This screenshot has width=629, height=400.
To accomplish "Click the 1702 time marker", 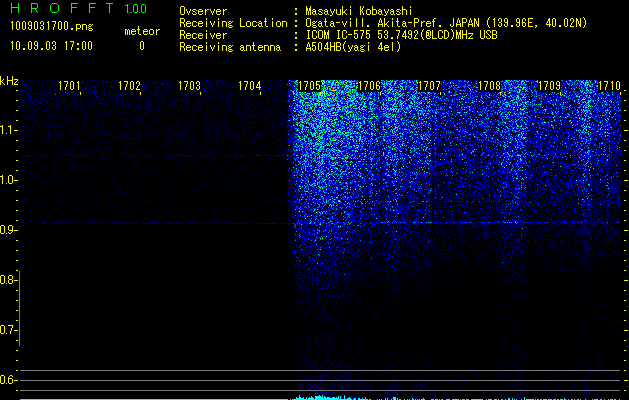I will [130, 86].
